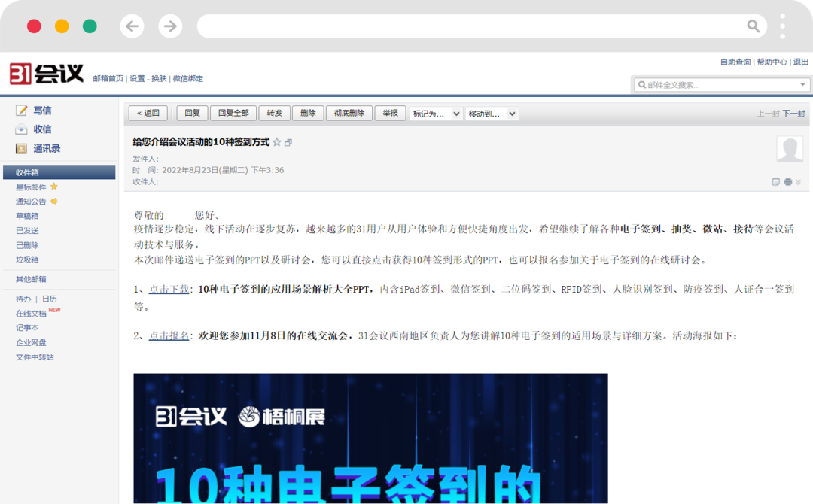Open the 星标邮件 folder
Image resolution: width=813 pixels, height=504 pixels.
[31, 187]
